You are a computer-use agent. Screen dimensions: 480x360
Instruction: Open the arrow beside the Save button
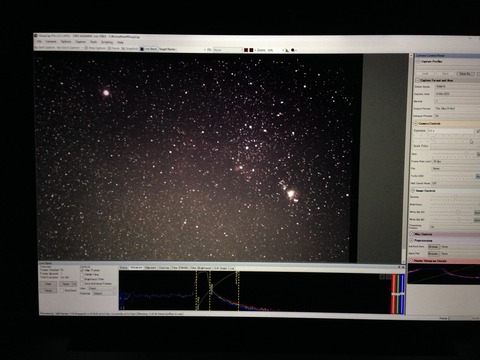pos(75,284)
